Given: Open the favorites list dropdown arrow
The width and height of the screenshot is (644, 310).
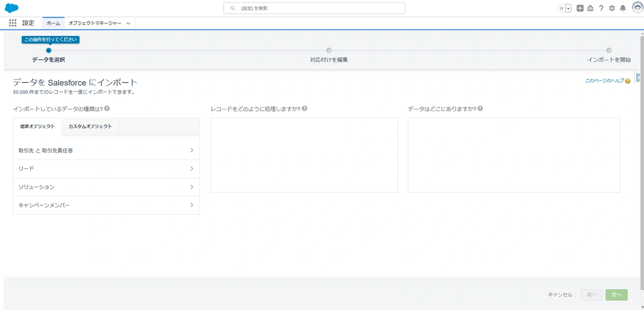Looking at the screenshot, I should tap(568, 8).
